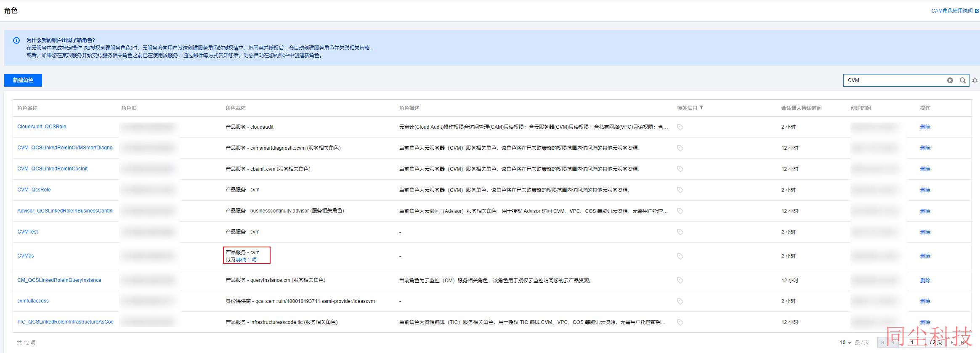Image resolution: width=980 pixels, height=353 pixels.
Task: Click the tag icon for CVM_QCSLinkedRoleInCVMSmartDiagnostic row
Action: click(x=680, y=148)
